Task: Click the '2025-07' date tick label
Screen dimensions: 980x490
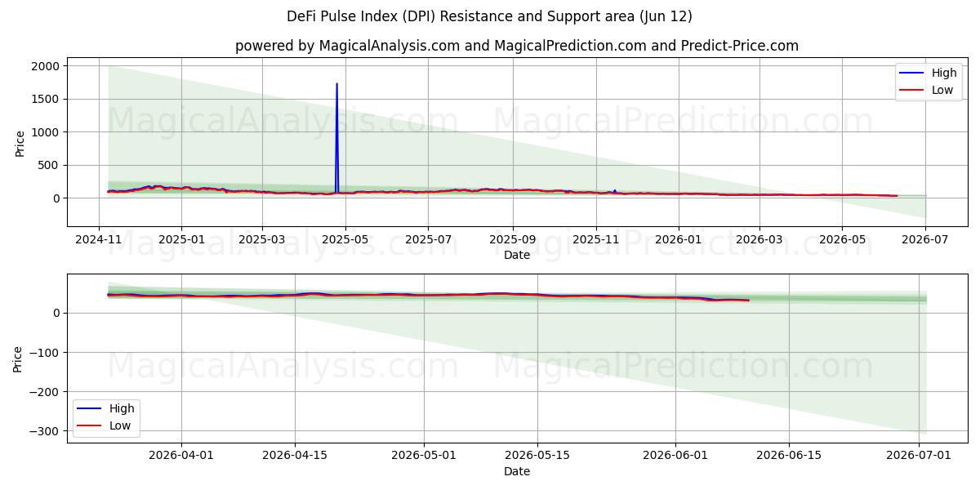Action: tap(429, 240)
